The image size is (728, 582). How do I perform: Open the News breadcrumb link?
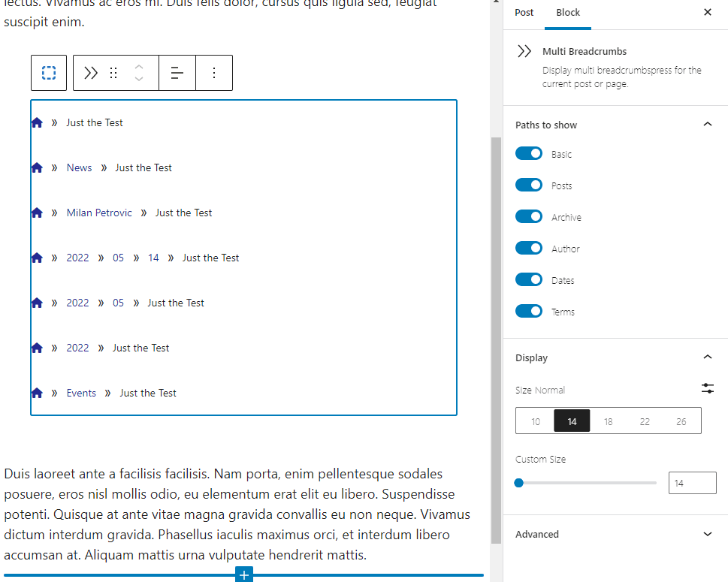(x=80, y=167)
